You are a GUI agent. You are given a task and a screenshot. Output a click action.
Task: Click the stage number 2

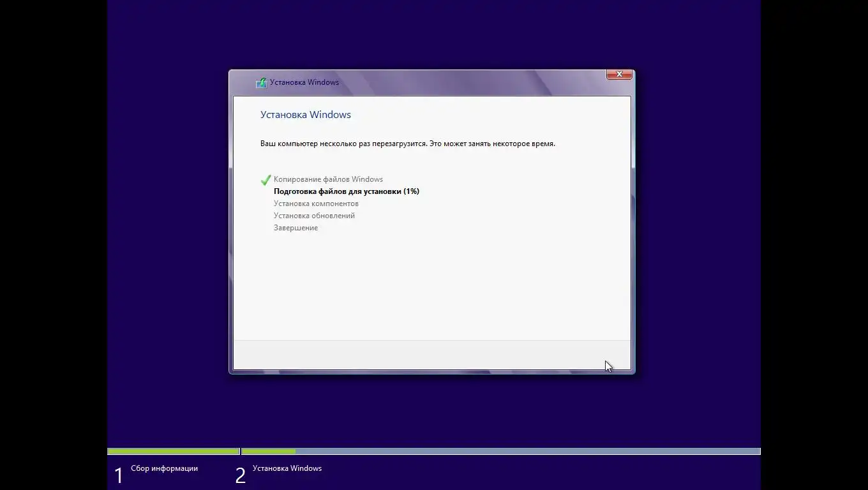(240, 475)
